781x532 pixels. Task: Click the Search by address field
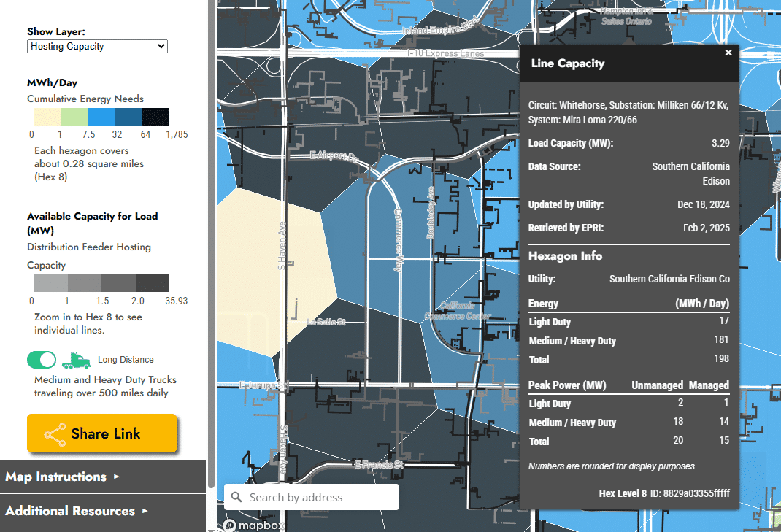320,498
